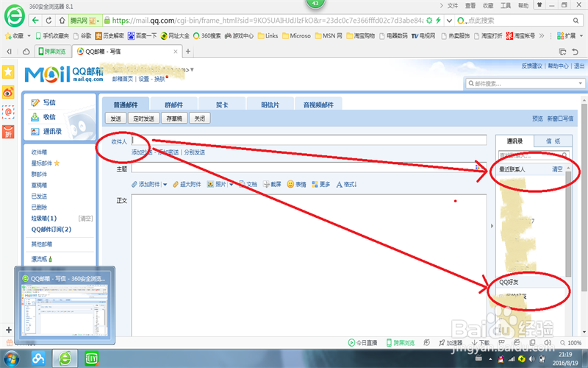Focus the 收件人 recipient field
The image size is (588, 368).
click(309, 140)
